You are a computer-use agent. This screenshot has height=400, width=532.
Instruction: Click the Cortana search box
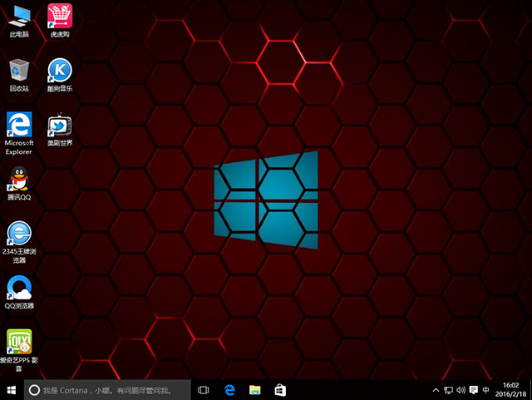coord(108,389)
